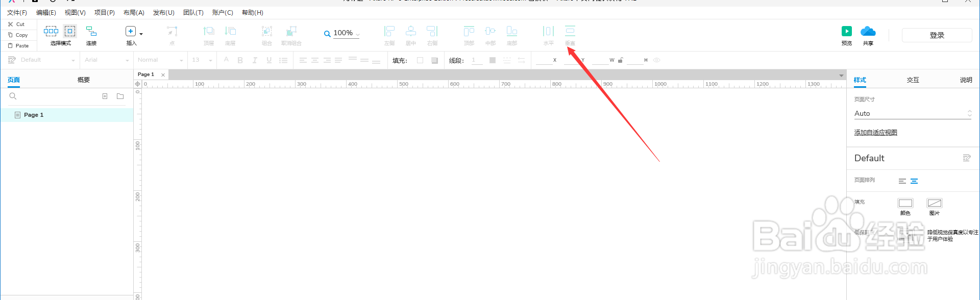Open the Auto page dimensions dropdown

tap(913, 113)
